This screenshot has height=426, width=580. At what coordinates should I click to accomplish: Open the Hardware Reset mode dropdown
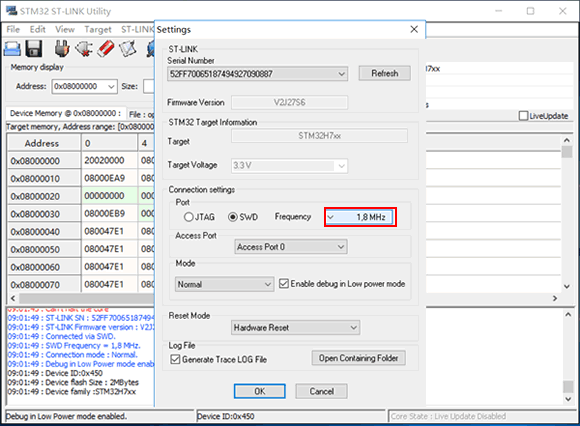[296, 328]
